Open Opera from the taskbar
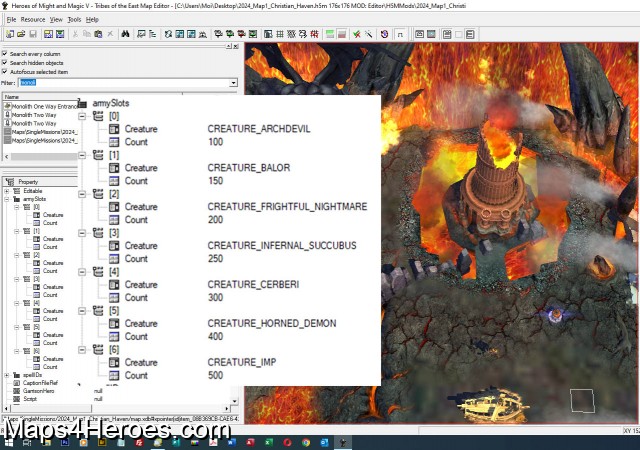Viewport: 640px width, 450px height. tap(287, 442)
